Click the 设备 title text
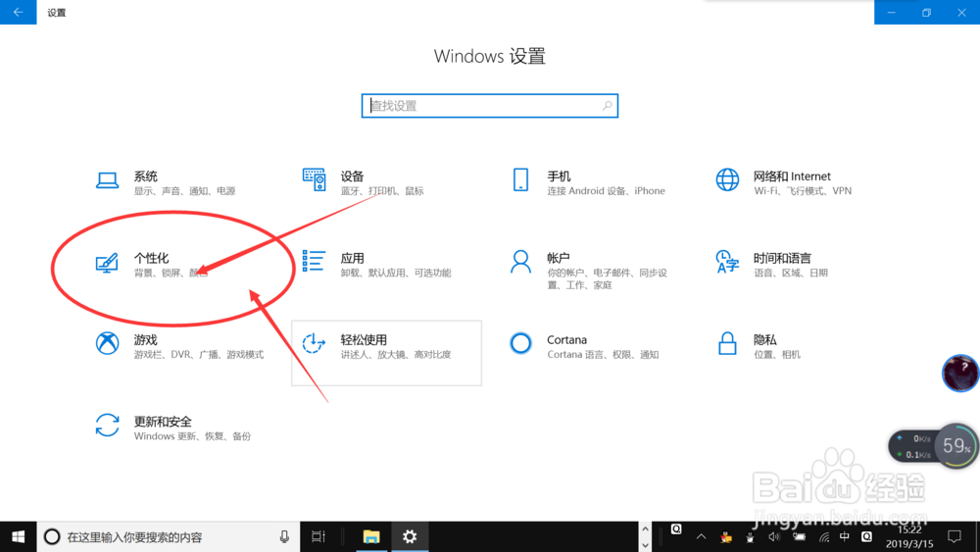This screenshot has height=552, width=980. (x=353, y=176)
